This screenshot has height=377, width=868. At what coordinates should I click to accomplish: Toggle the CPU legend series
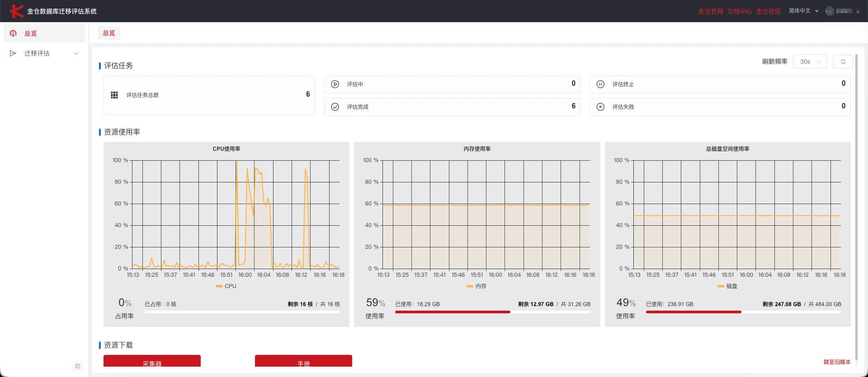[226, 286]
